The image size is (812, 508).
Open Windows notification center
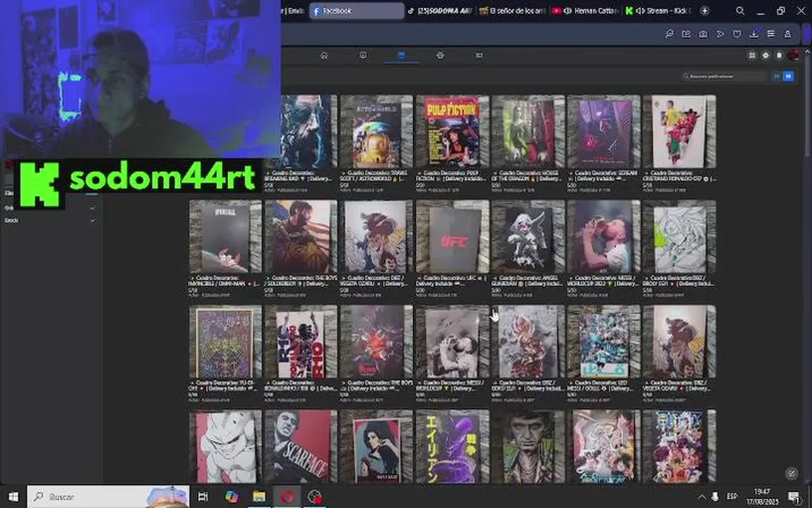pos(794,497)
